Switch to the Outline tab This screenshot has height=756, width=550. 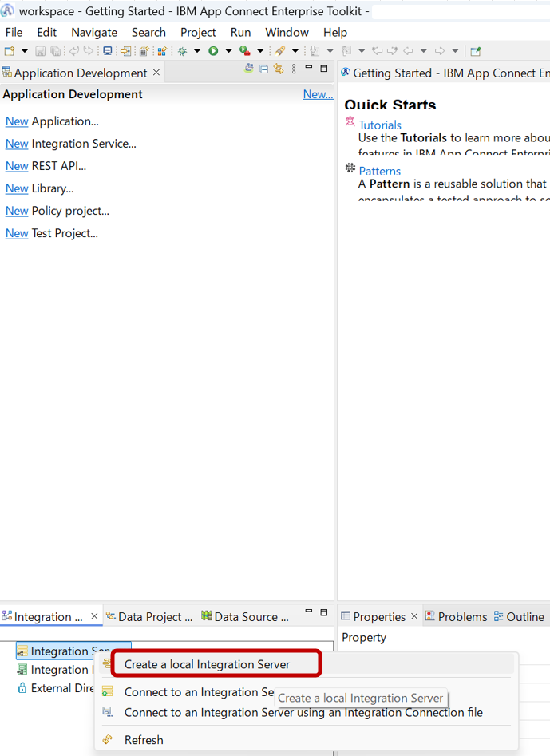(519, 616)
